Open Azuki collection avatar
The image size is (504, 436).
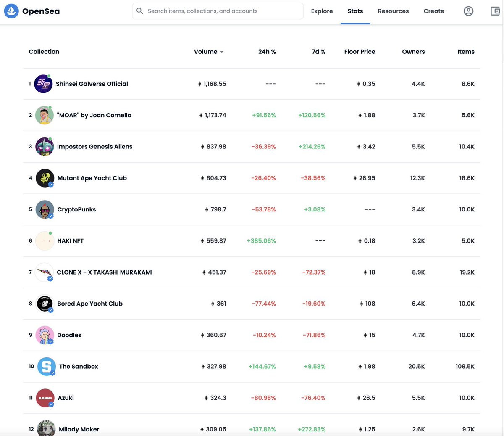click(x=45, y=398)
